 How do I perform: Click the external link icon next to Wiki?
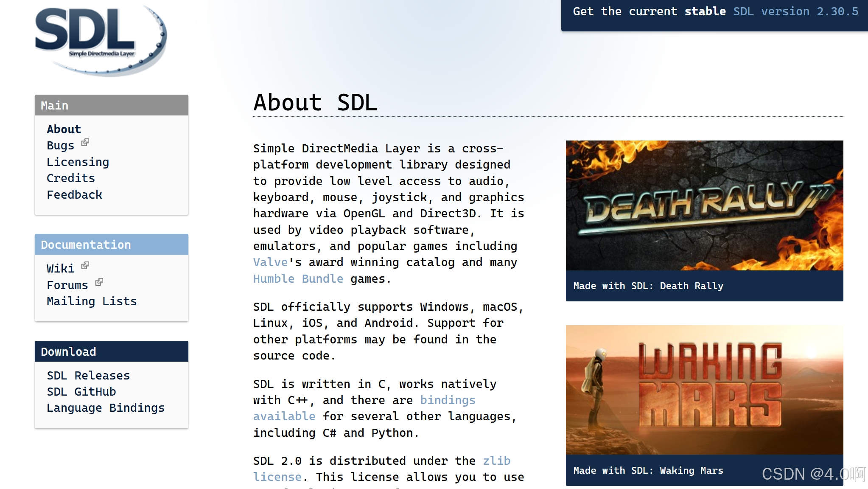coord(85,265)
